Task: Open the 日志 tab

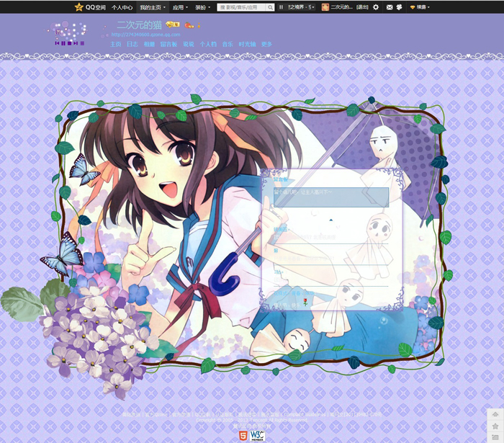Action: pos(132,44)
